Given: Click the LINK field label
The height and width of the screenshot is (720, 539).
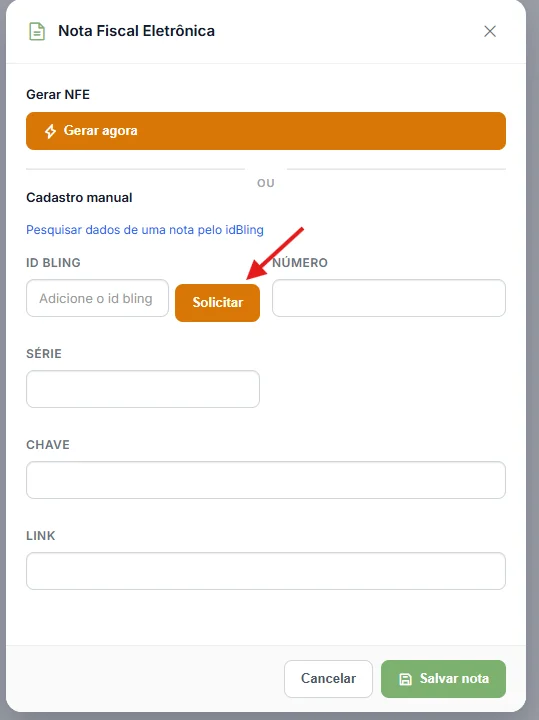Looking at the screenshot, I should [x=40, y=535].
